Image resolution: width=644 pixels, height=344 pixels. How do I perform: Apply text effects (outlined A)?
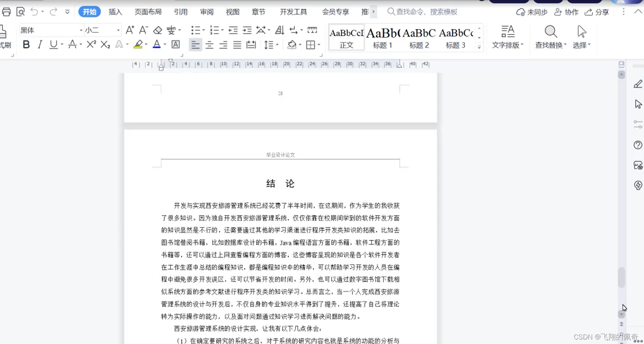pyautogui.click(x=119, y=45)
